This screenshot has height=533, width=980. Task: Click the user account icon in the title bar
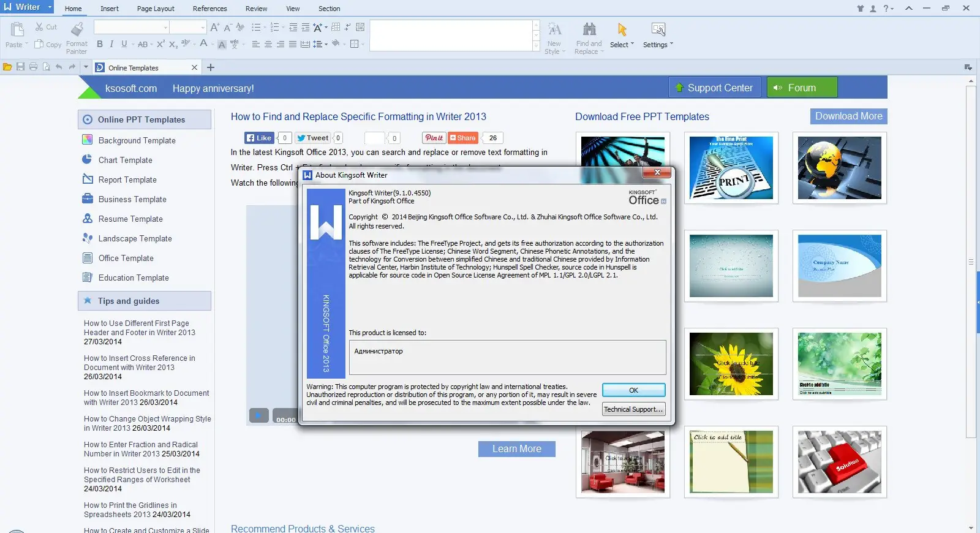tap(873, 9)
